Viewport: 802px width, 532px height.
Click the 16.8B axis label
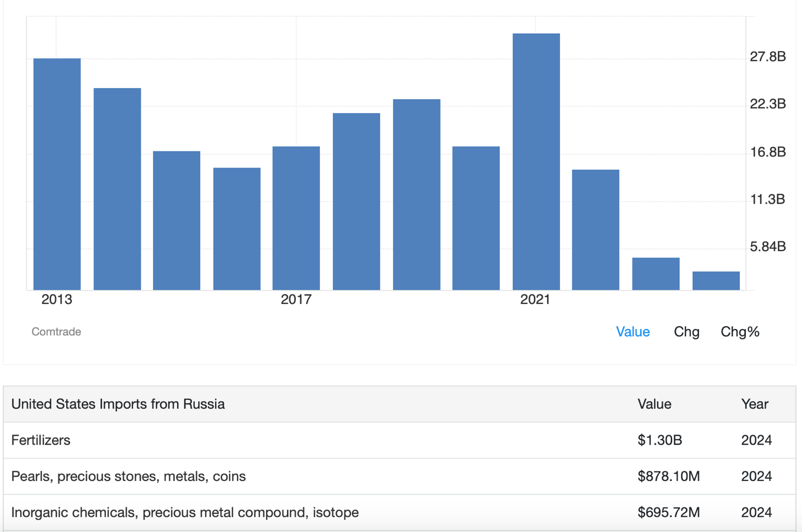pyautogui.click(x=768, y=152)
